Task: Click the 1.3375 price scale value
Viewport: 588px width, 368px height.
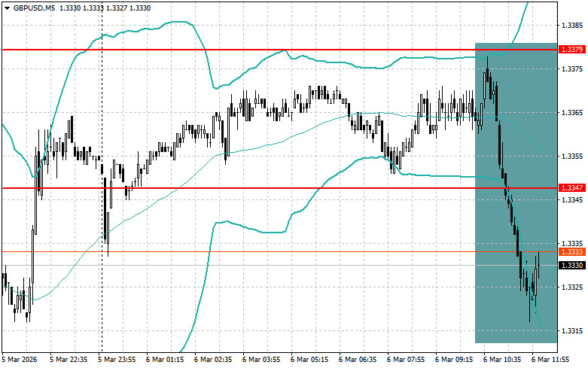Action: tap(572, 69)
